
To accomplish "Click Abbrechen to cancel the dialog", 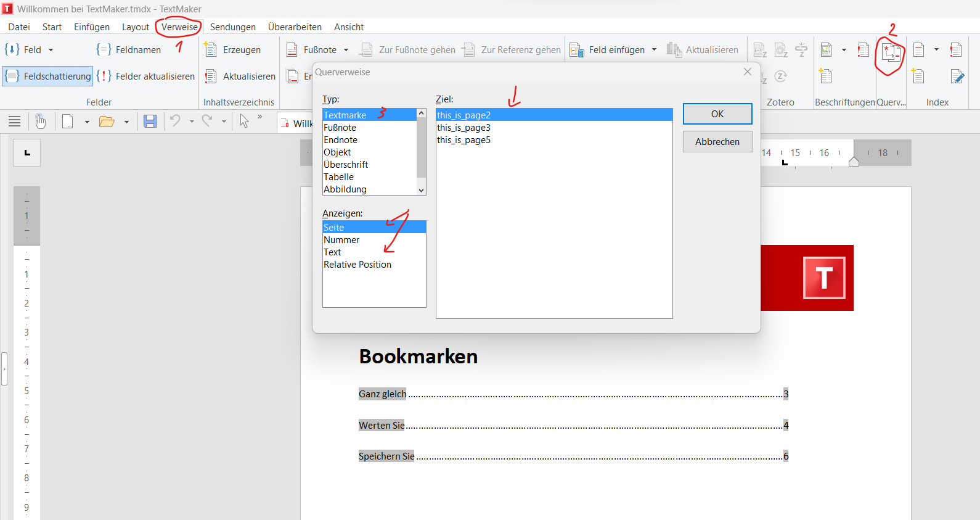I will pos(717,142).
